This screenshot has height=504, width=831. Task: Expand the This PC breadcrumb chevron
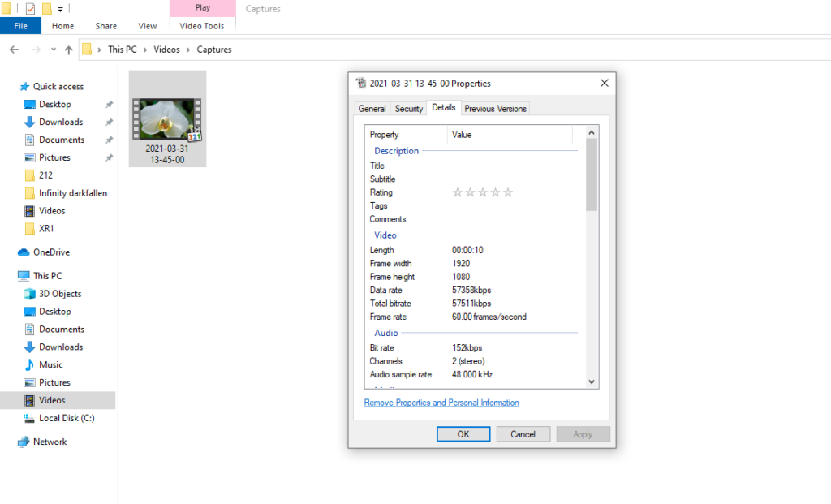tap(145, 50)
